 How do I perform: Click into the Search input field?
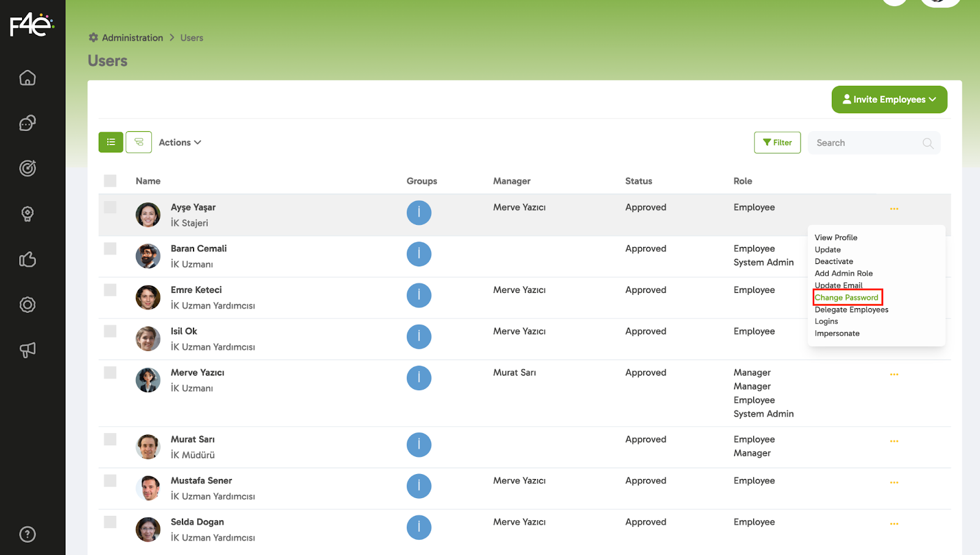point(866,143)
